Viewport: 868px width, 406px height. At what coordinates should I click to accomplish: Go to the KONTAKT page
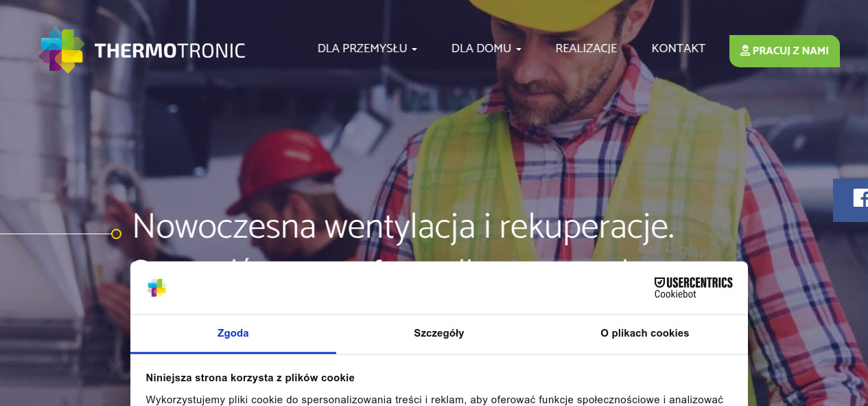tap(678, 49)
